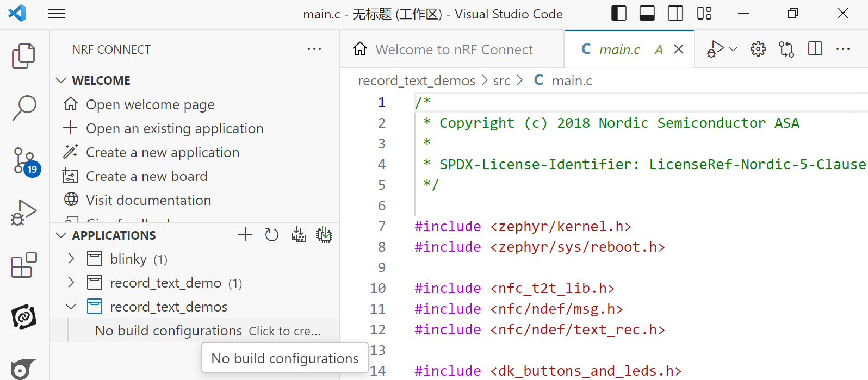Open the hamburger application menu
The width and height of the screenshot is (868, 380).
point(57,14)
